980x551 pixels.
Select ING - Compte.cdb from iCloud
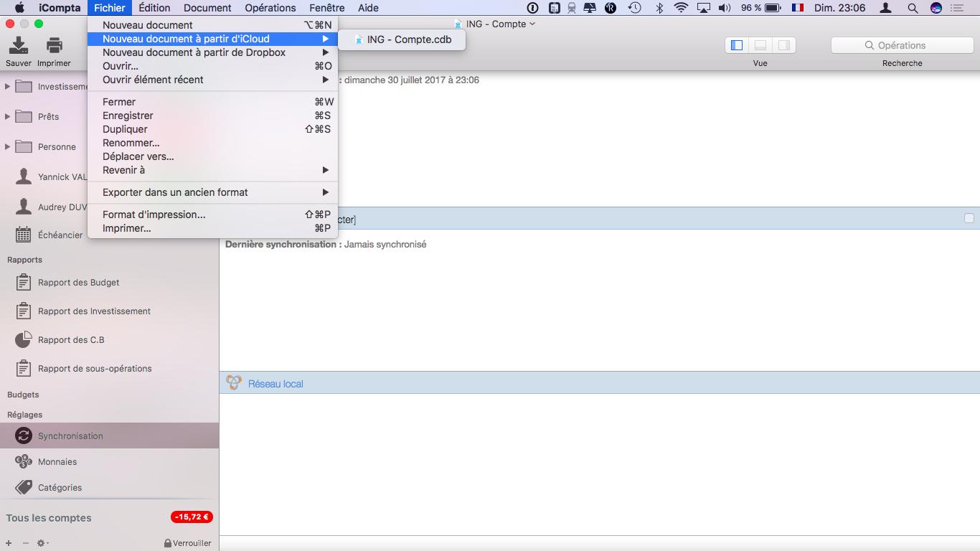[x=402, y=39]
